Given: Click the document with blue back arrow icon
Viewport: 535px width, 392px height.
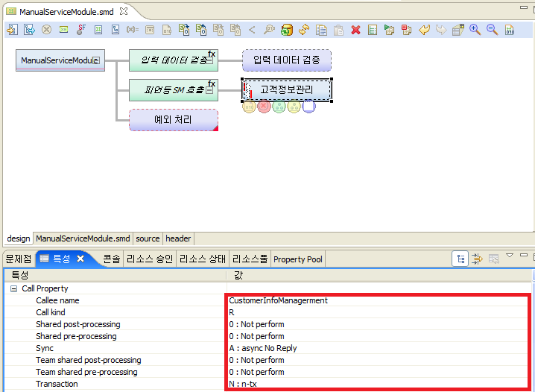Looking at the screenshot, I should (201, 30).
